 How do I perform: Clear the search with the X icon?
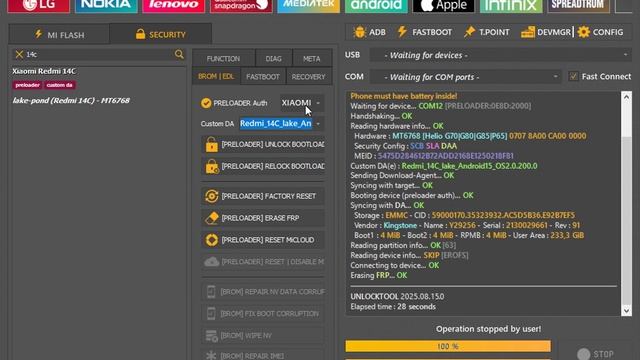coord(19,54)
